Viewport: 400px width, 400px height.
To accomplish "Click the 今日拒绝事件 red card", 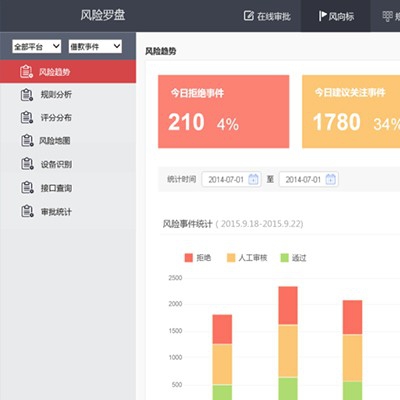I will 224,111.
